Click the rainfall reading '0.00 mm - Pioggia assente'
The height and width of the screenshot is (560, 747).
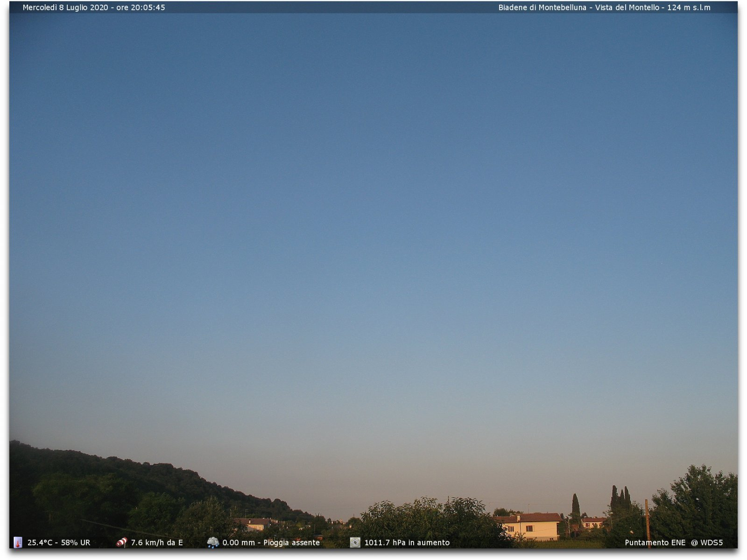pyautogui.click(x=271, y=543)
